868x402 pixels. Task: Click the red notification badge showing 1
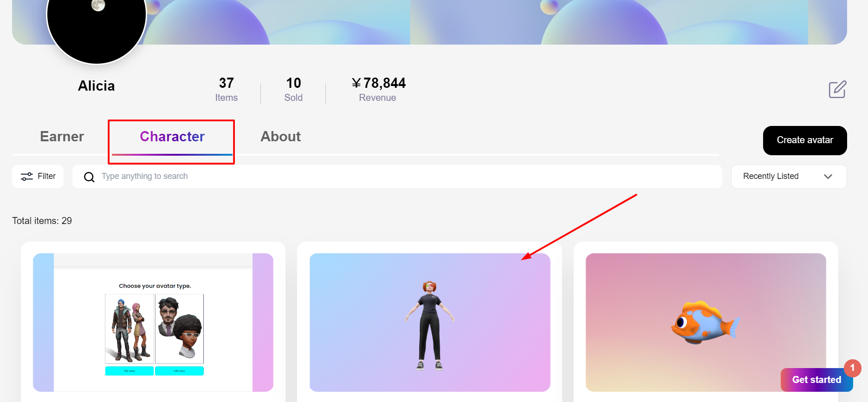click(852, 368)
